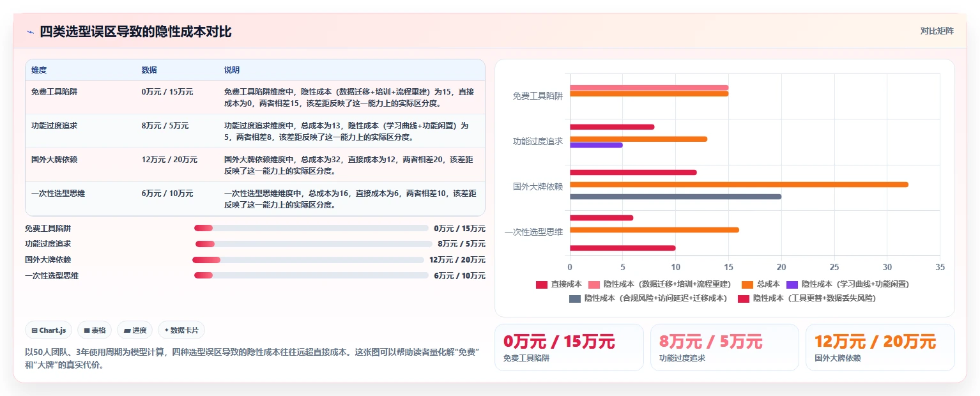The height and width of the screenshot is (396, 980).
Task: Click the 数据卡片 tag
Action: pos(181,330)
